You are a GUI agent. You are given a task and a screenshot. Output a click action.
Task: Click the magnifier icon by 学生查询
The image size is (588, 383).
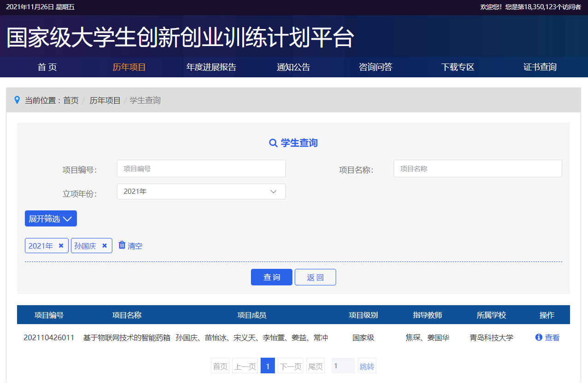point(273,143)
